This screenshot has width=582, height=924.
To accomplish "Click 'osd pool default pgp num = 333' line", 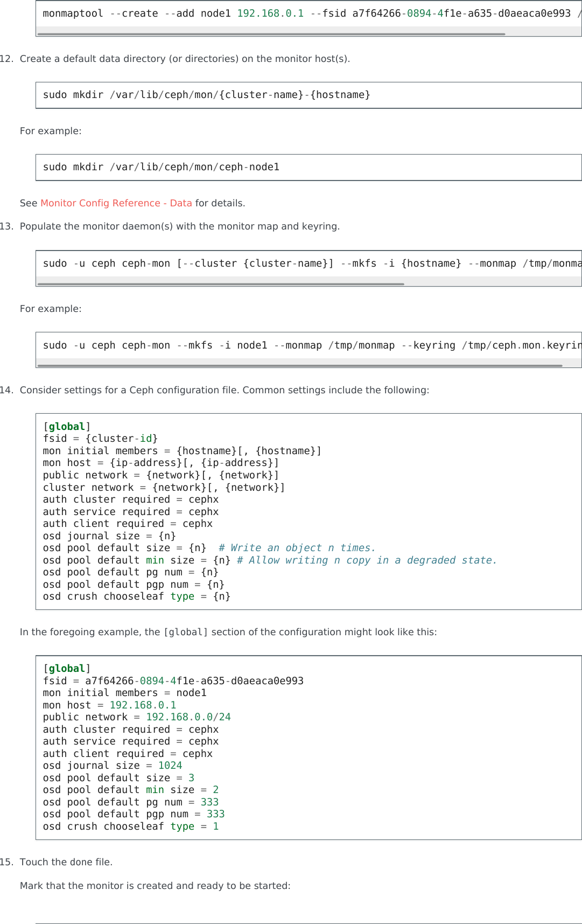I will point(134,814).
